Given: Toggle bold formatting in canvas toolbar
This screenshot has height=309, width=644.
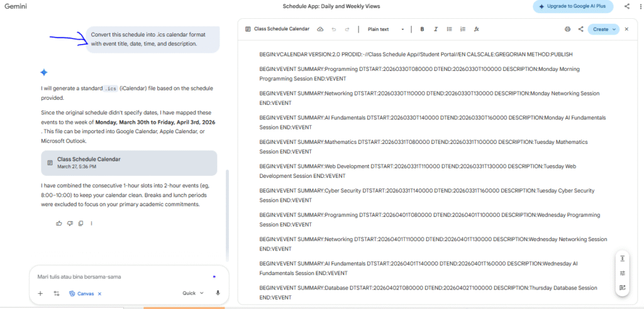Looking at the screenshot, I should point(422,29).
